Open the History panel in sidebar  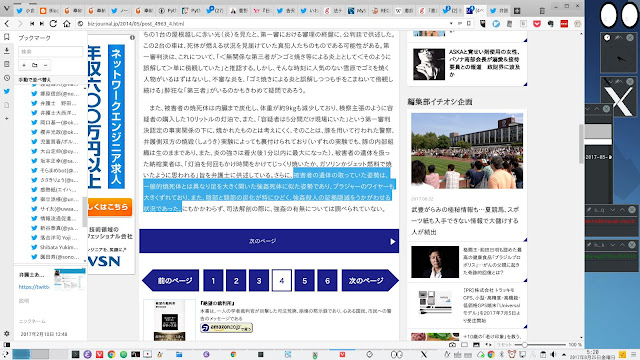(x=7, y=78)
